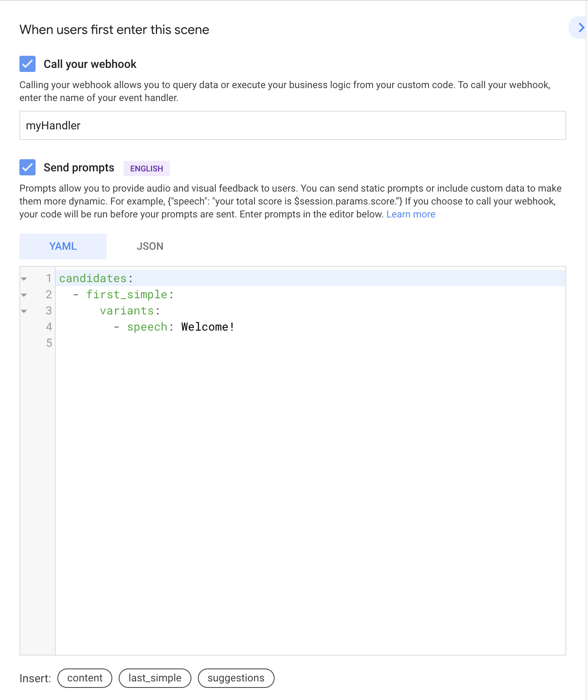Collapse the variants fold arrow on line 3
This screenshot has width=588, height=700.
click(24, 311)
